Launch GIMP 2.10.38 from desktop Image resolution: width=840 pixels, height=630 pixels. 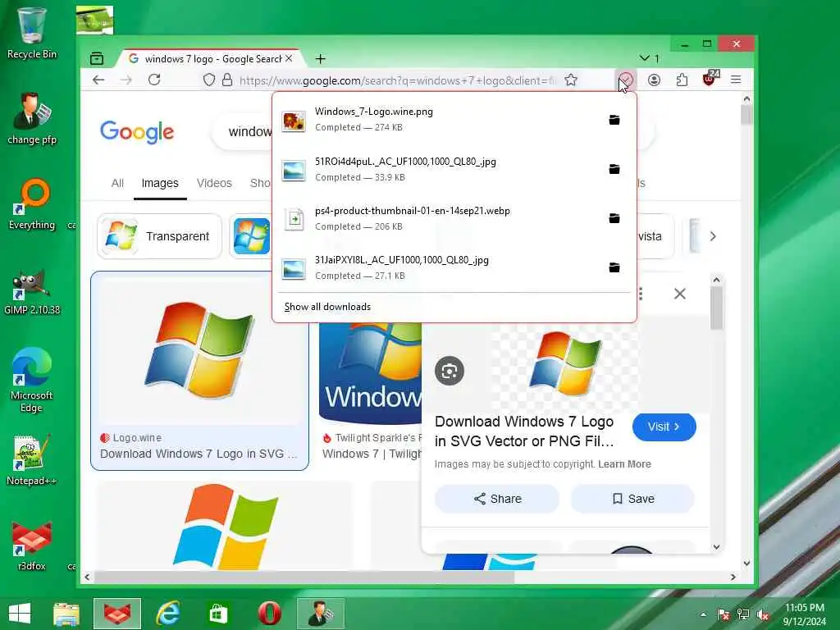pos(32,290)
